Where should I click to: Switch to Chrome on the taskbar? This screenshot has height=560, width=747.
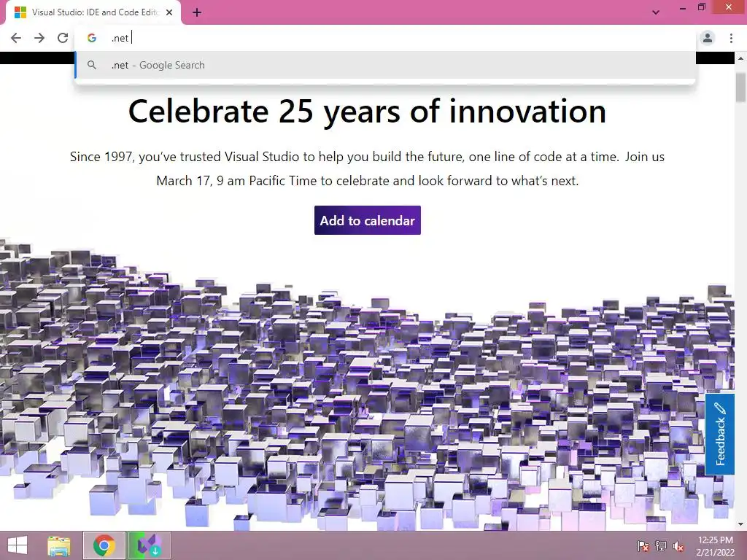[x=104, y=545]
